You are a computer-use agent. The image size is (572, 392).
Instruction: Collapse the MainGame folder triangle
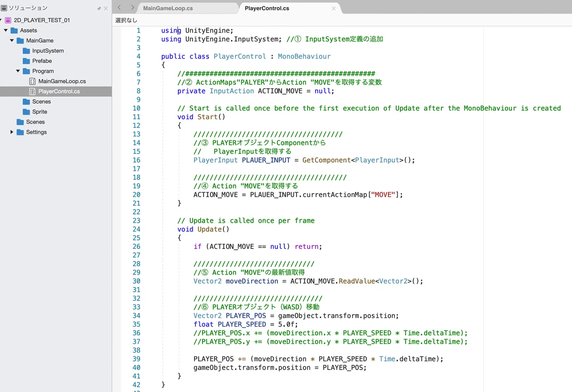click(x=12, y=41)
